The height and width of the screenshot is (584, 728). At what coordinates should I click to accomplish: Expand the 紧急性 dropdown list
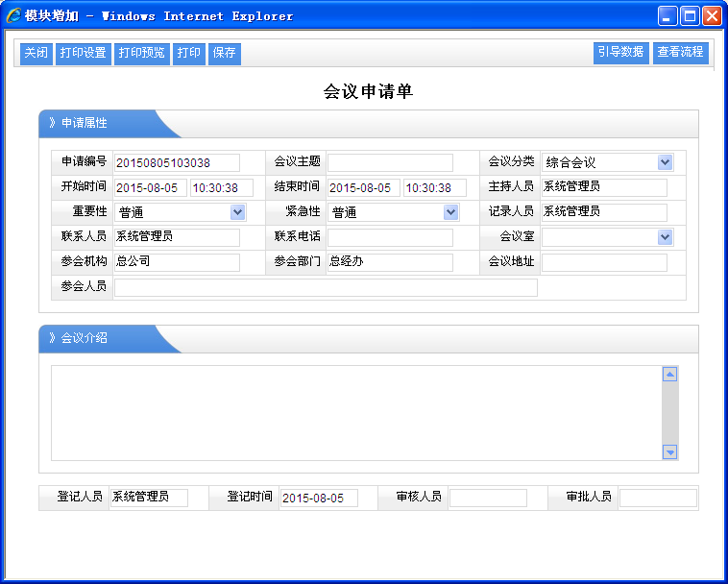(x=450, y=212)
